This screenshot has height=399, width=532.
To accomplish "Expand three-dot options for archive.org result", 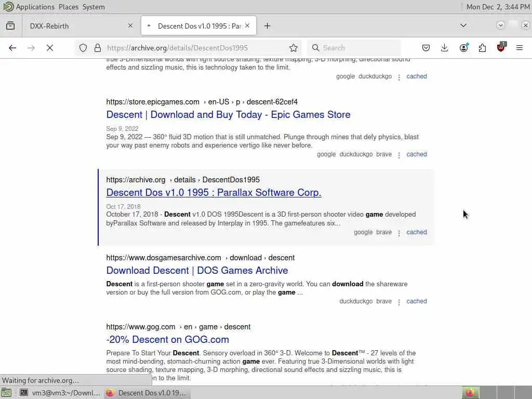I will pyautogui.click(x=399, y=233).
